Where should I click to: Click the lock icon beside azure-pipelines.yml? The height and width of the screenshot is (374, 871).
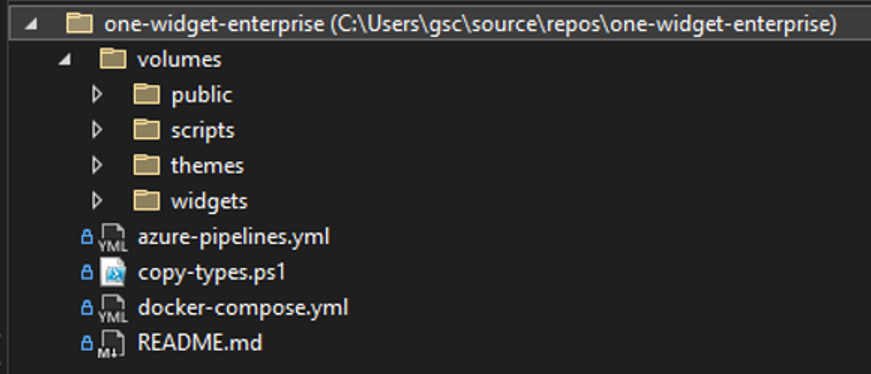click(x=87, y=237)
